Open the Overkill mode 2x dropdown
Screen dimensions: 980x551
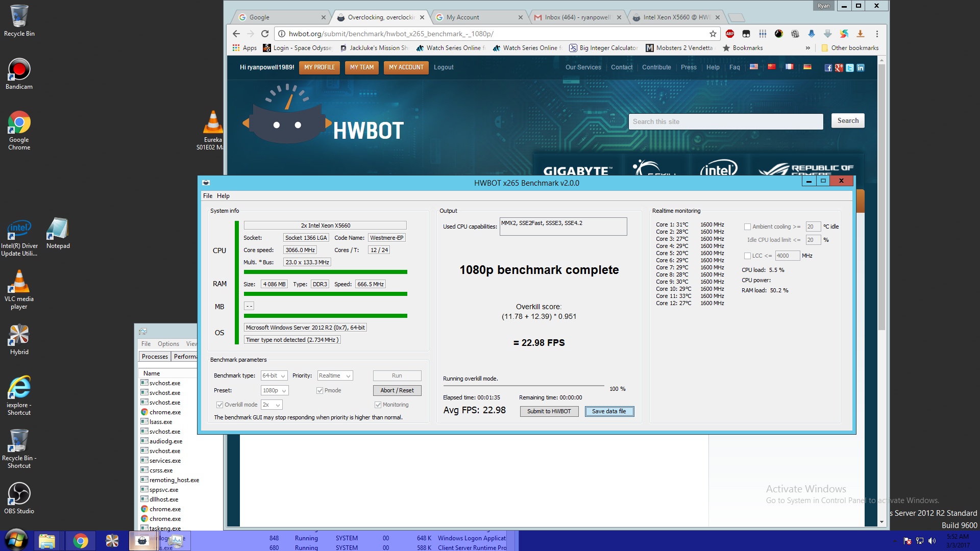(272, 405)
